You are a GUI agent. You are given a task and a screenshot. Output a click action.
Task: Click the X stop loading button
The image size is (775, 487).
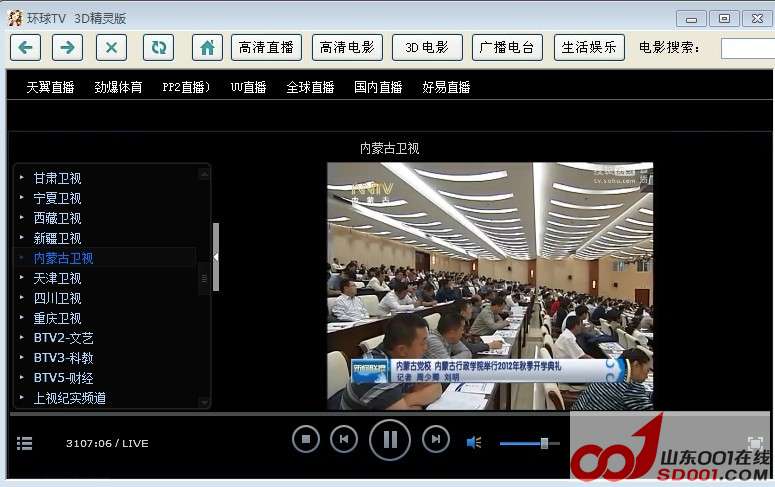(111, 47)
